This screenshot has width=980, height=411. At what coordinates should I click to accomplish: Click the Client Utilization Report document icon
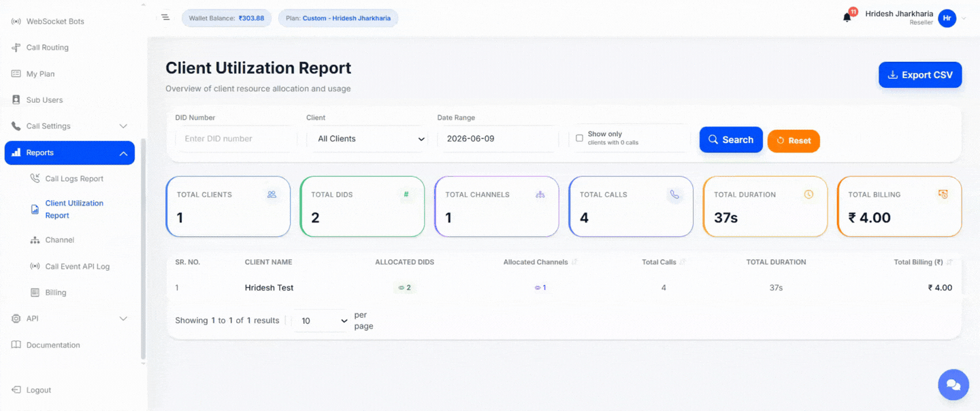(35, 210)
